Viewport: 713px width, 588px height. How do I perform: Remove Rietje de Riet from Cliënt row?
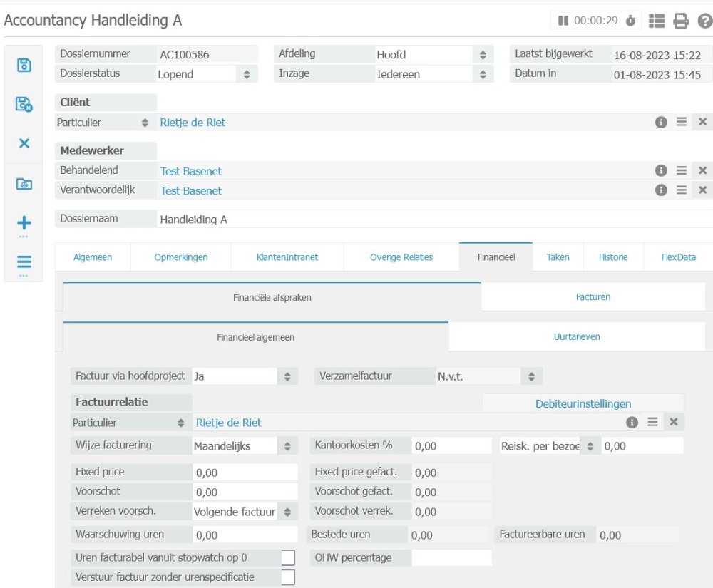point(702,122)
